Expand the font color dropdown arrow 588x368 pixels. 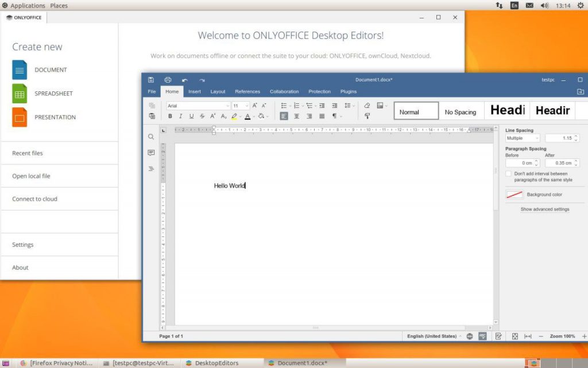[253, 117]
